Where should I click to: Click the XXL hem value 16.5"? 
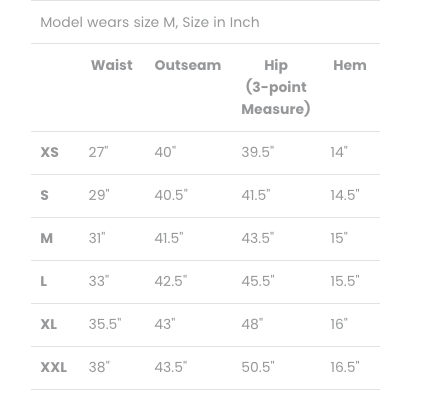pos(345,367)
